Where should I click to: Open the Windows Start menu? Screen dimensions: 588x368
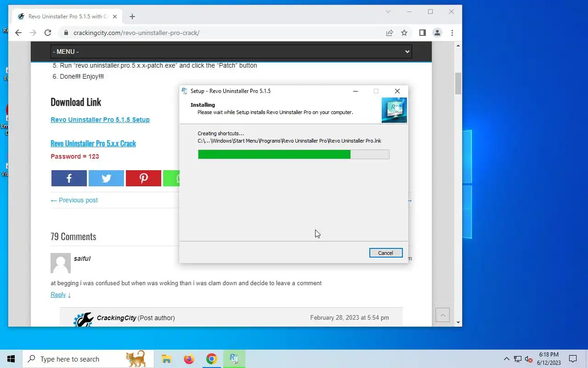click(11, 359)
